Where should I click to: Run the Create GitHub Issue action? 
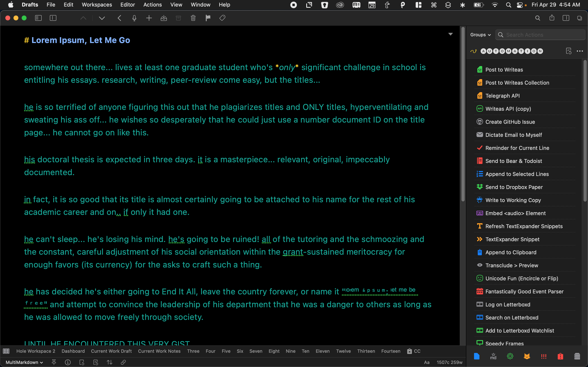click(x=510, y=122)
